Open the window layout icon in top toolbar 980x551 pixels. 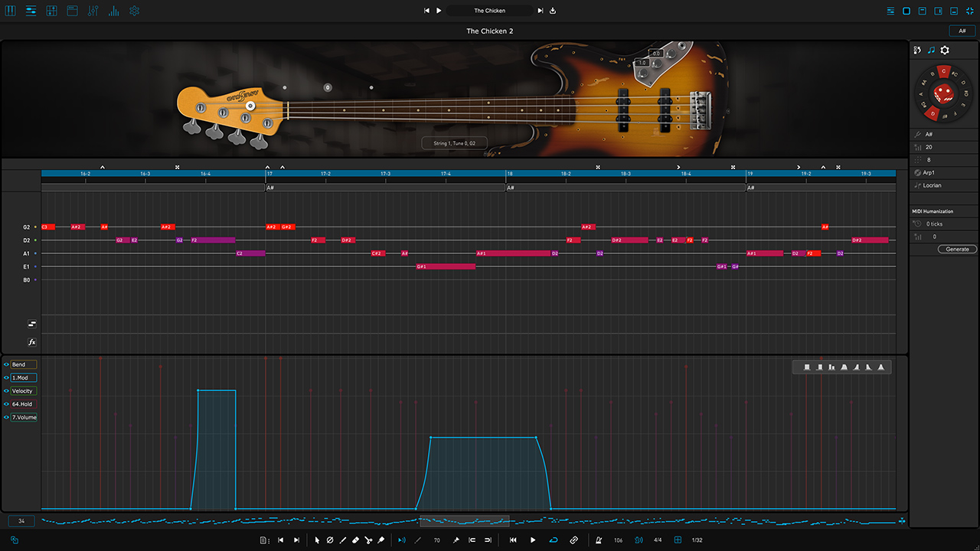coord(73,11)
